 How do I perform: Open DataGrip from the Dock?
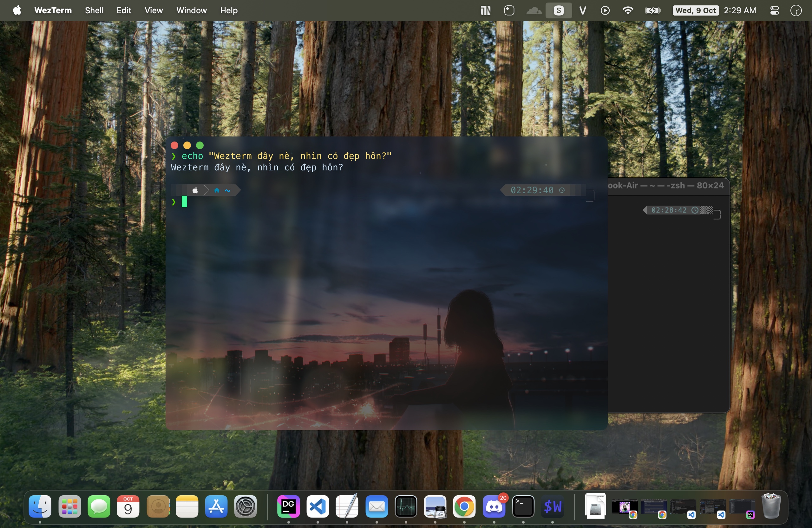pyautogui.click(x=288, y=506)
